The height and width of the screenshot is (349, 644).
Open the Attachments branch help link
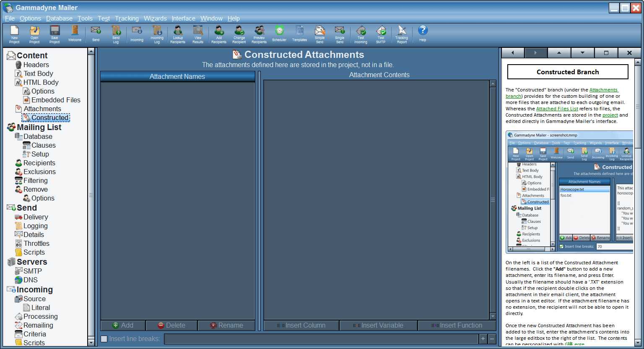pyautogui.click(x=603, y=90)
